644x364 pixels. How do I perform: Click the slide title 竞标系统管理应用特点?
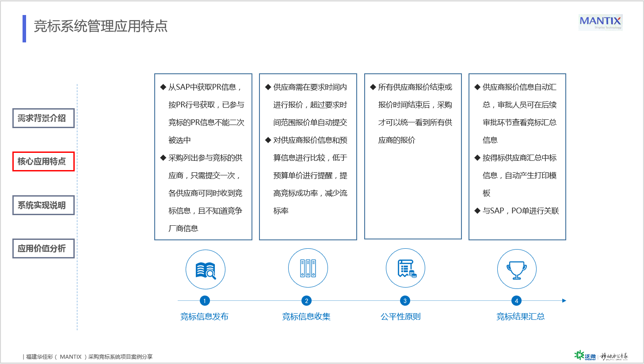click(101, 27)
